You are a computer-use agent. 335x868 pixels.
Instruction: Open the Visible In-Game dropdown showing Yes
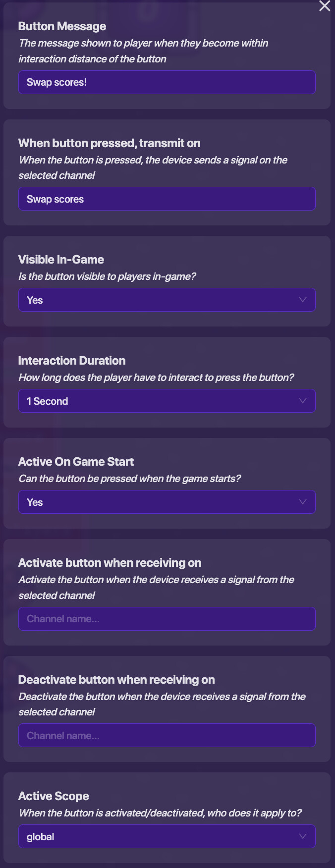pyautogui.click(x=167, y=300)
